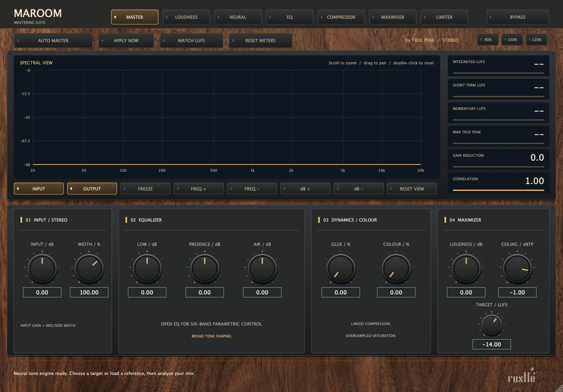Click the INTEGRATED LUFS meter readout
This screenshot has height=392, width=563.
point(499,66)
